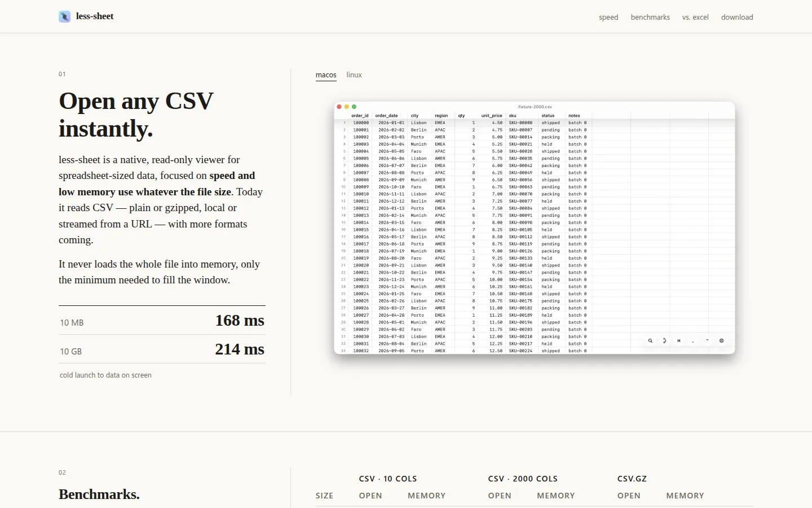Screen dimensions: 812x508
Task: Toggle the H header icon in viewer toolbar
Action: (678, 341)
